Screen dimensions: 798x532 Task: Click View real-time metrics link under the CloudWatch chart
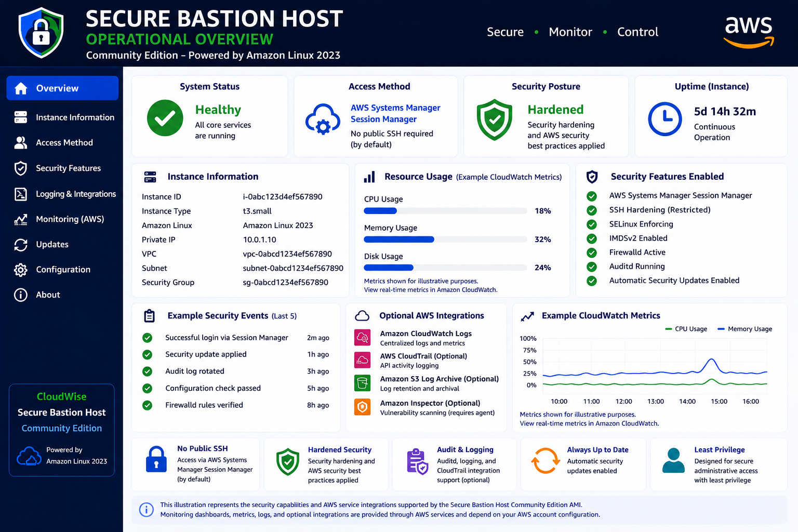point(589,423)
